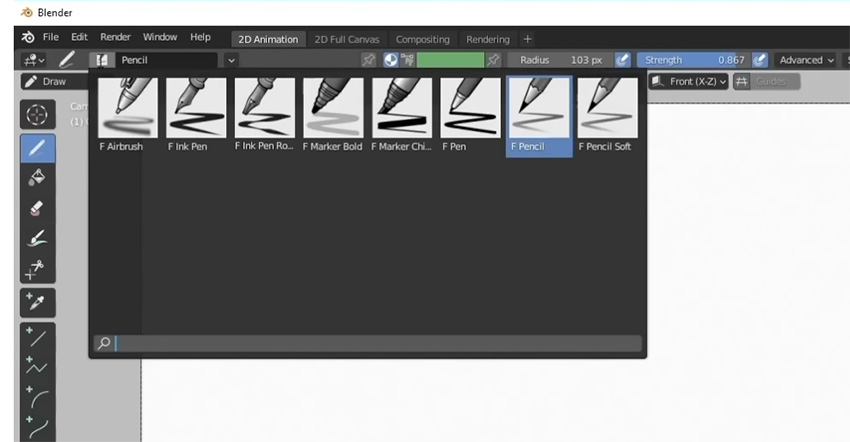This screenshot has height=442, width=850.
Task: Open the Draw mode dropdown
Action: 54,81
